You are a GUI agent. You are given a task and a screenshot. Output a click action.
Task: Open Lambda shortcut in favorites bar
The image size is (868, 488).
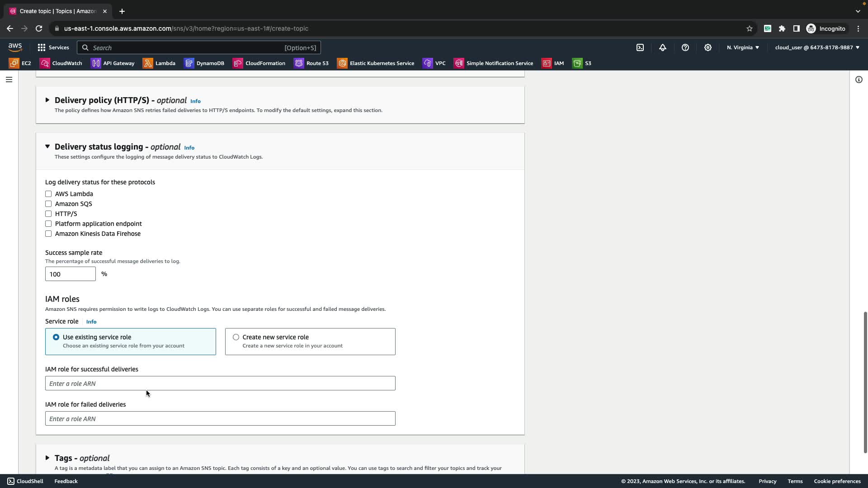tap(159, 63)
